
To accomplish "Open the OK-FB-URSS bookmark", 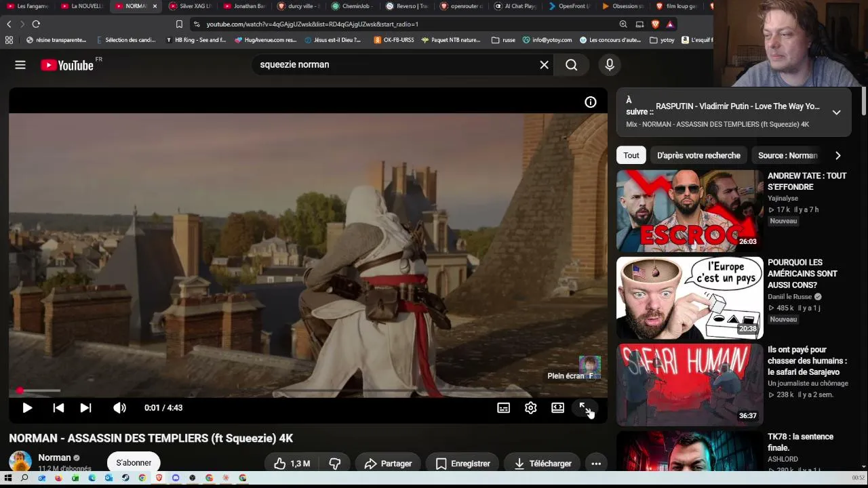I will 393,40.
